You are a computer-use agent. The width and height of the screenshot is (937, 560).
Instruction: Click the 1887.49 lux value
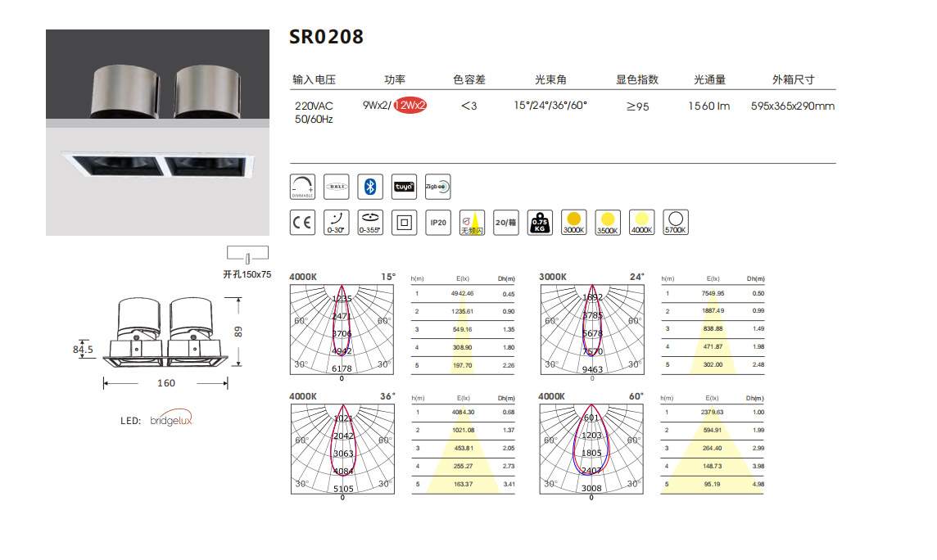tap(713, 311)
